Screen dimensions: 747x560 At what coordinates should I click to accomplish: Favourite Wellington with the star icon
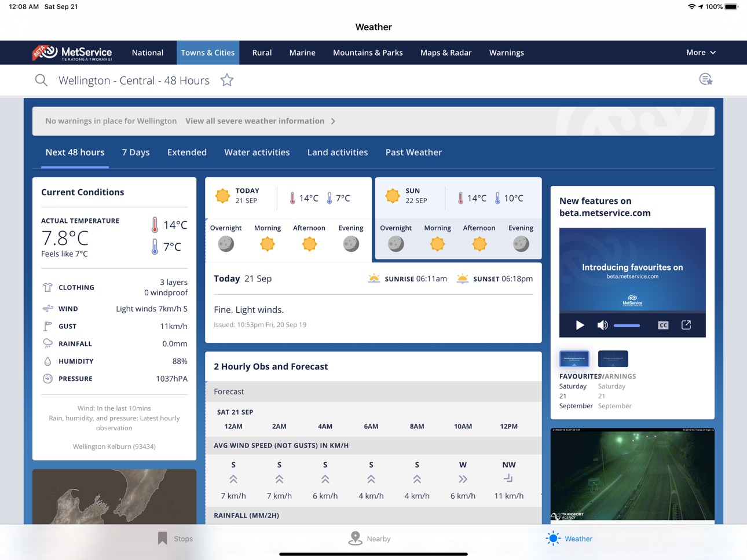[x=227, y=80]
